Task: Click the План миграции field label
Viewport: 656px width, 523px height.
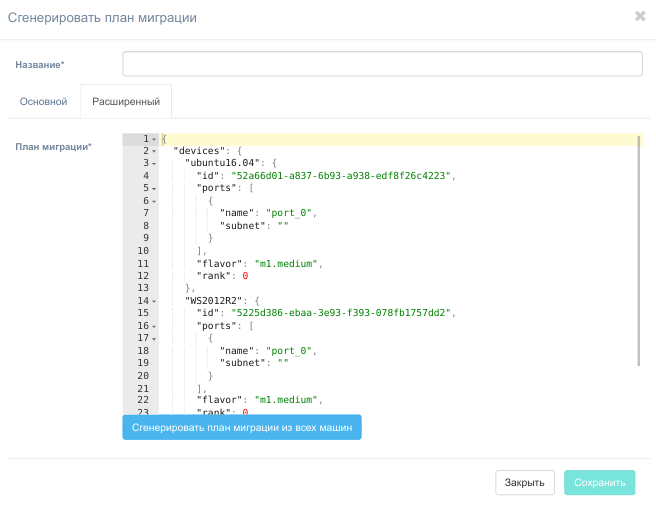Action: (x=53, y=147)
